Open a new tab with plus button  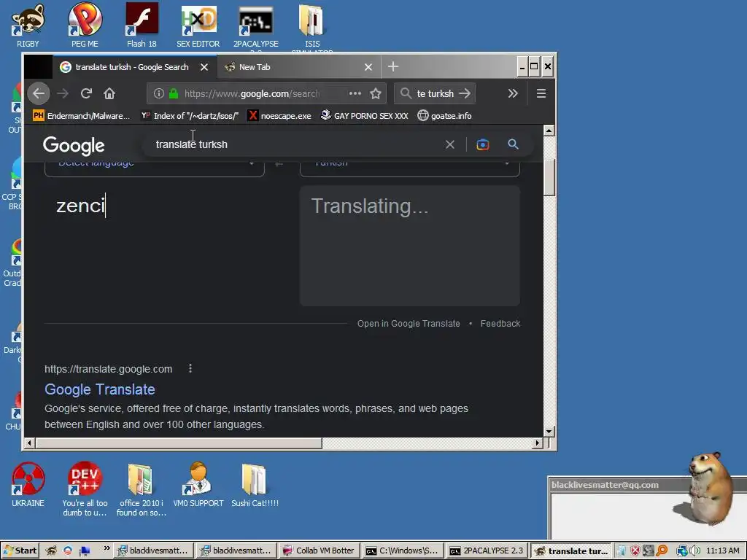[x=393, y=66]
